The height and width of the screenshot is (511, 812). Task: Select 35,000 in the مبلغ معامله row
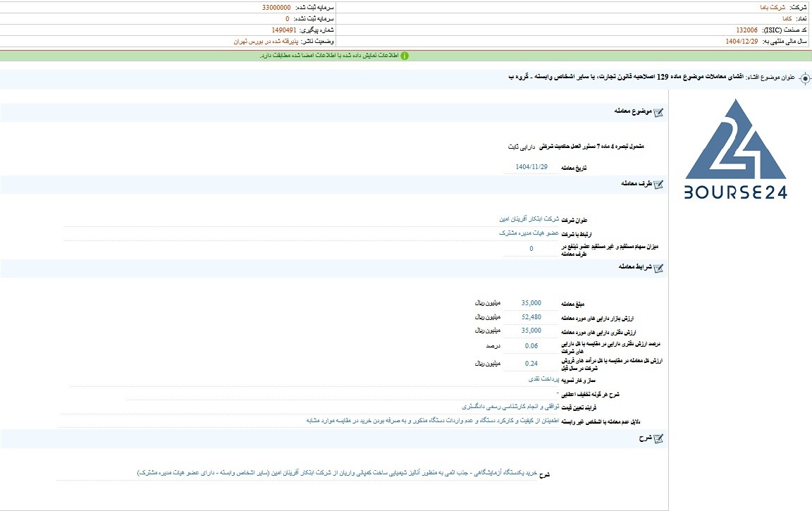coord(531,303)
